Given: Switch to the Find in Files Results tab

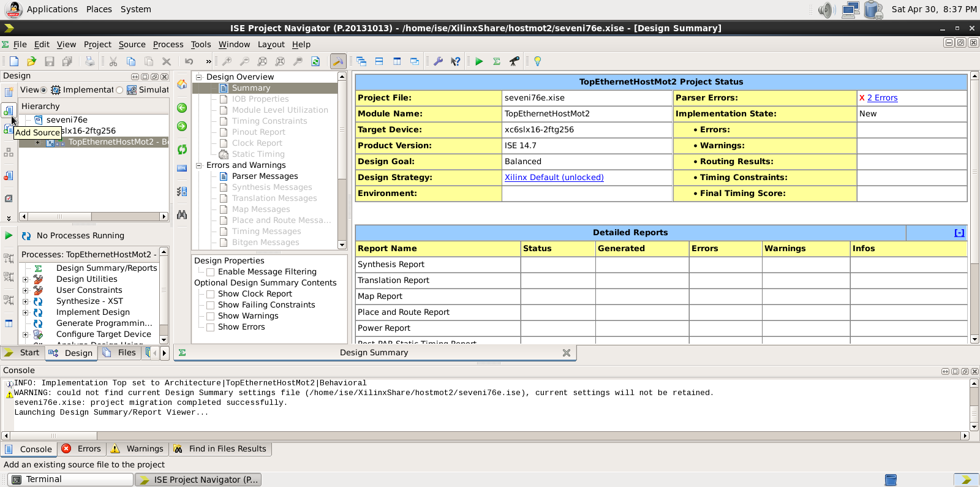Looking at the screenshot, I should [221, 449].
